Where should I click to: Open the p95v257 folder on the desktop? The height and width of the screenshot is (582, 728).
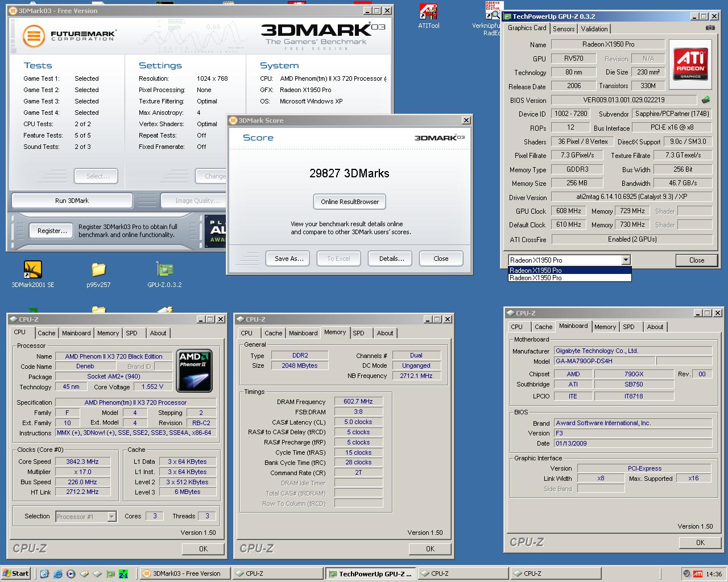[x=98, y=274]
